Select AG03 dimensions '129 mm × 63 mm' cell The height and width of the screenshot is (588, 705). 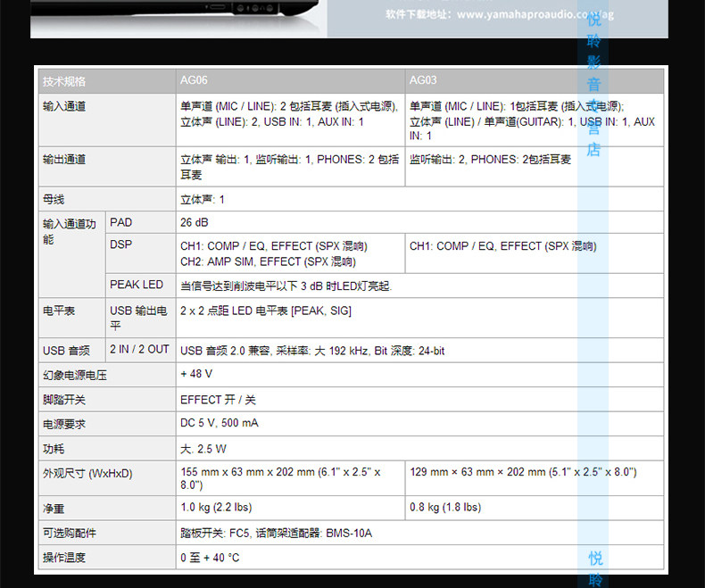(x=535, y=478)
